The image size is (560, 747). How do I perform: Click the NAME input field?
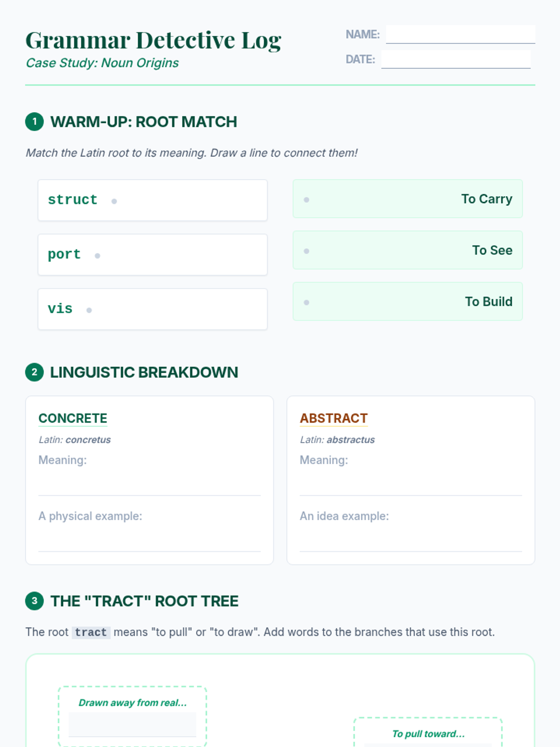tap(460, 35)
